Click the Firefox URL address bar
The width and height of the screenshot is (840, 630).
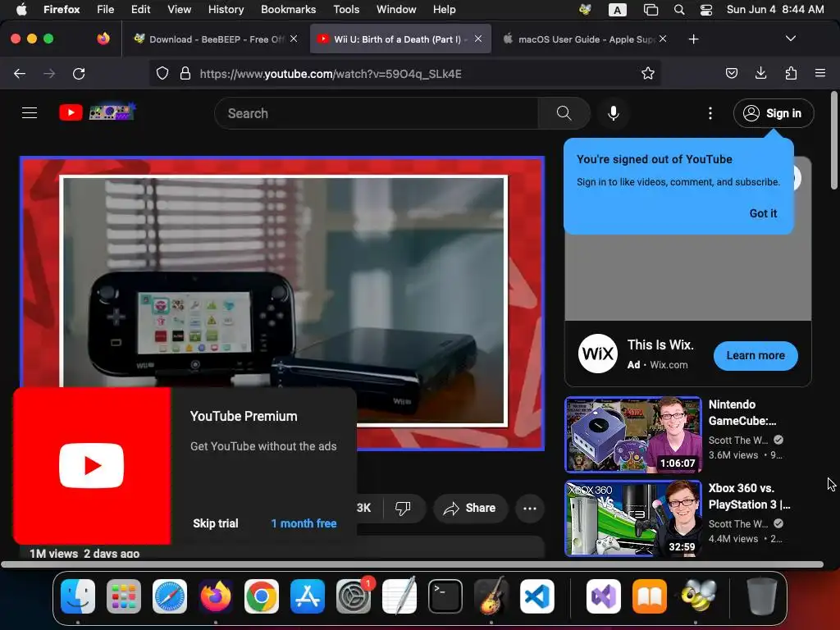(x=405, y=73)
